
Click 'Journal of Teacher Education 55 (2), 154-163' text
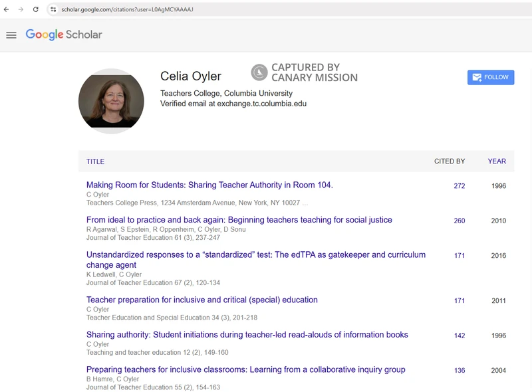(x=153, y=387)
